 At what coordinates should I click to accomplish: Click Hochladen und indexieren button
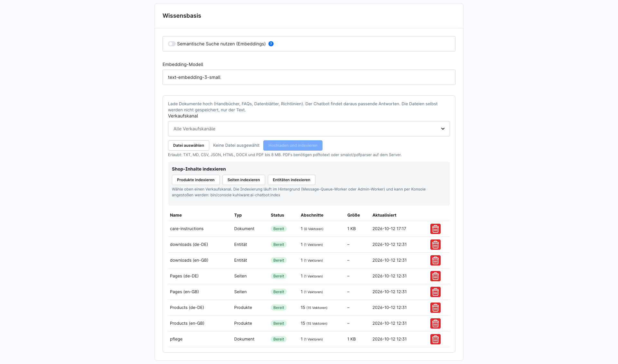[x=293, y=145]
